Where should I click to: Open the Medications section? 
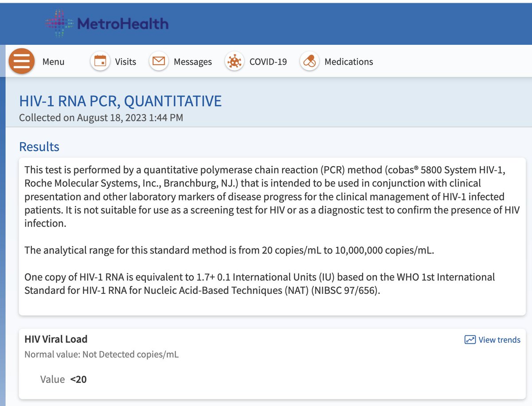[349, 62]
